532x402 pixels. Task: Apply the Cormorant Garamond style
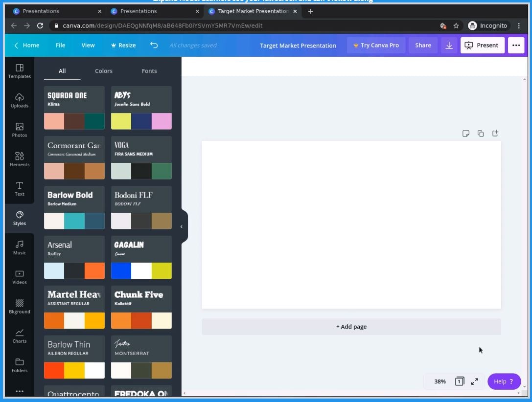point(74,157)
